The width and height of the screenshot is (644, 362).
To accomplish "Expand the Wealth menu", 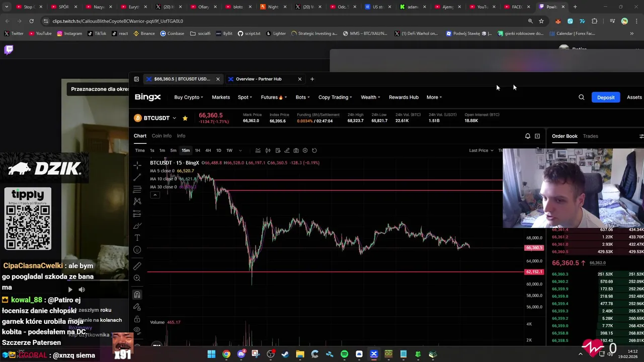I will coord(370,97).
